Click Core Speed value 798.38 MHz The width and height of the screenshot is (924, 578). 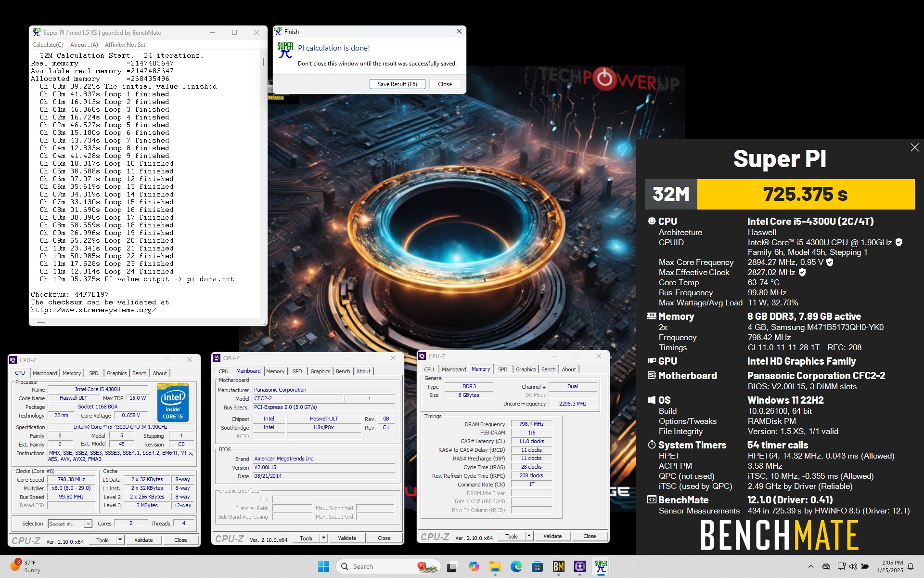71,479
